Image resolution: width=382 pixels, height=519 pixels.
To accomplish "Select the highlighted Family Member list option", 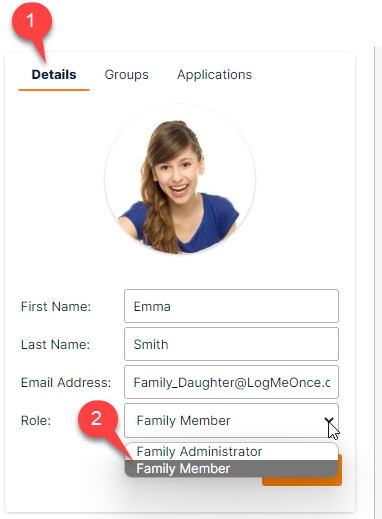I will (x=231, y=469).
